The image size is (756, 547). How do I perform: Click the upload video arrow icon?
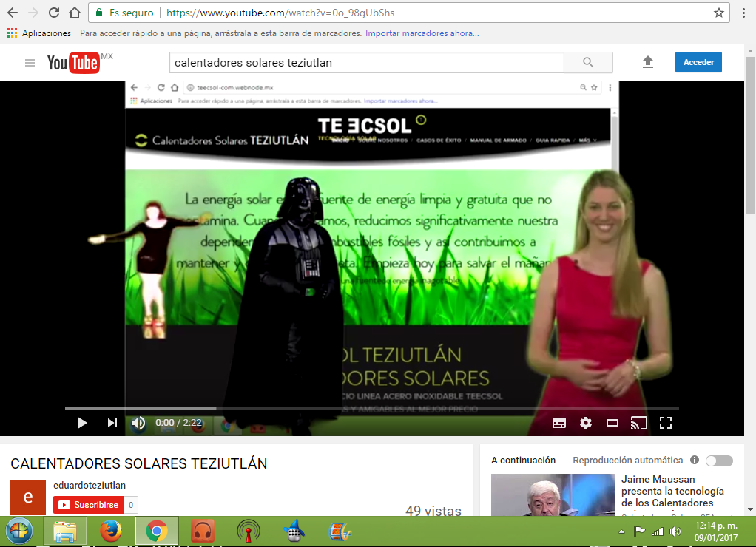[648, 62]
